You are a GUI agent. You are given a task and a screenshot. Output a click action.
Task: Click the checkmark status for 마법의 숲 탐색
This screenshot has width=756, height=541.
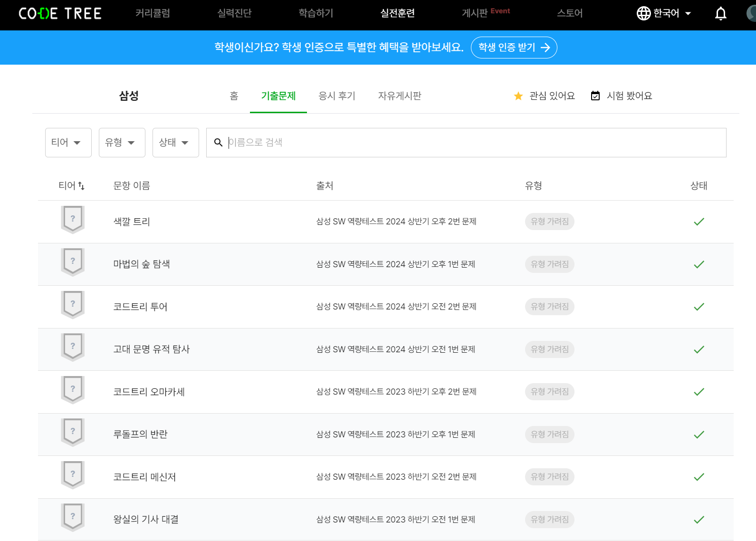tap(699, 264)
